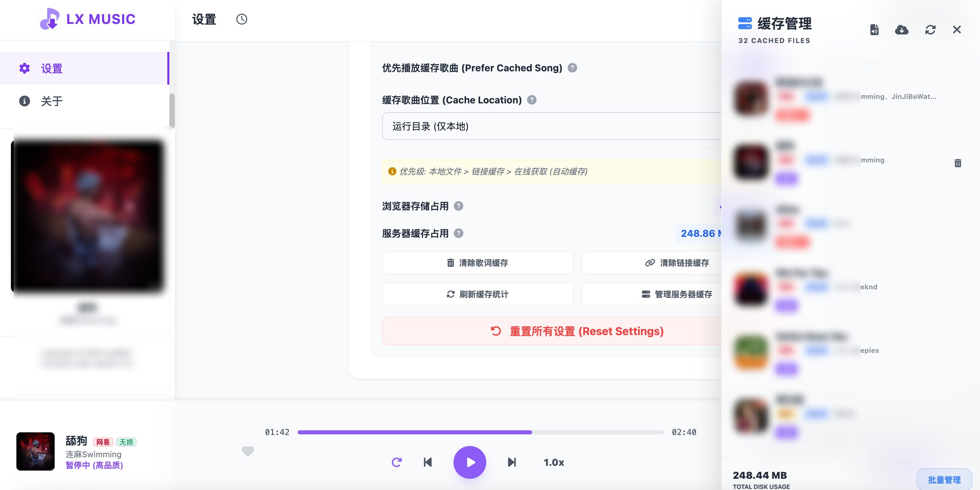Open the 1.0x playback speed selector

(554, 462)
